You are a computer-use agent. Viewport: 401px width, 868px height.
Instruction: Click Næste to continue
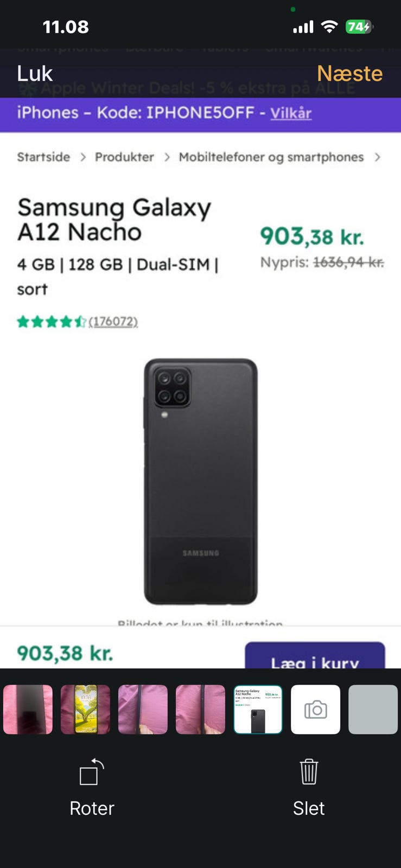pyautogui.click(x=349, y=73)
